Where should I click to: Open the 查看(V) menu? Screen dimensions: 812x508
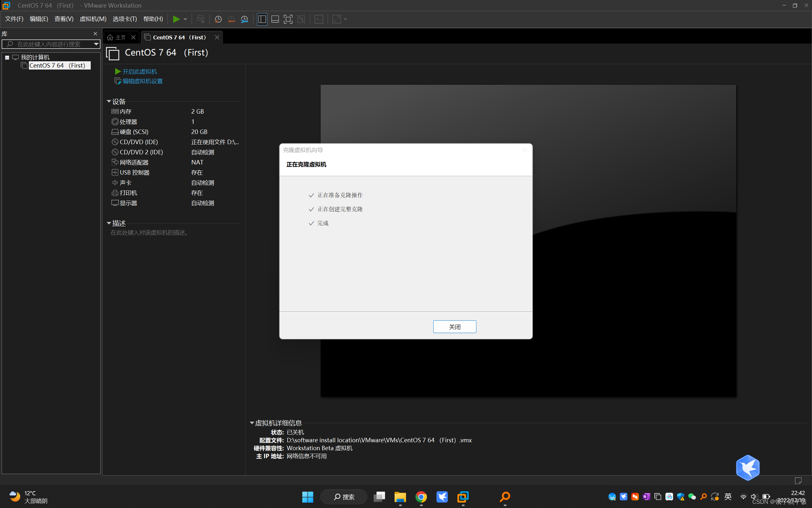coord(64,19)
